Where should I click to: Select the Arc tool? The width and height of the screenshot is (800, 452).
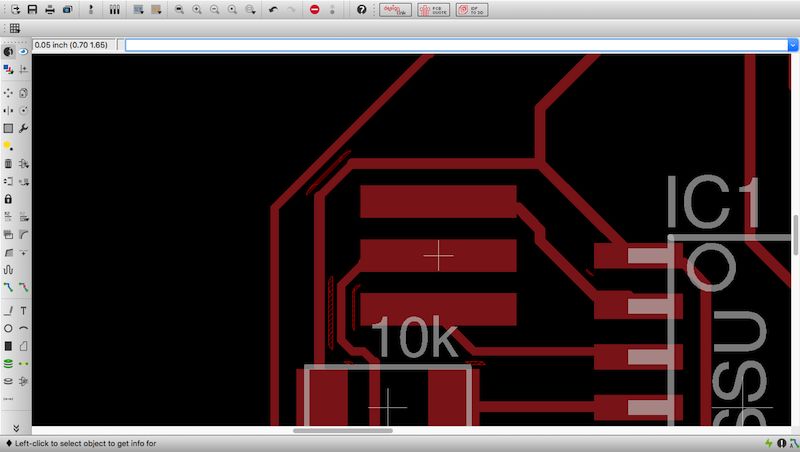[x=23, y=329]
